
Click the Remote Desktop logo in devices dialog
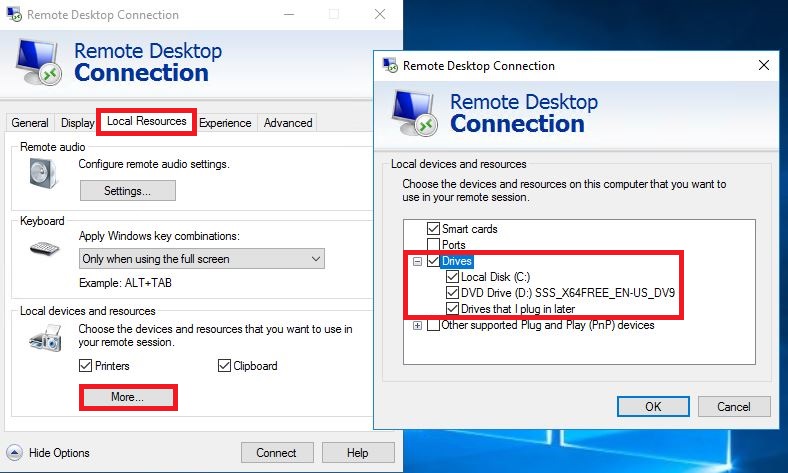coord(416,112)
